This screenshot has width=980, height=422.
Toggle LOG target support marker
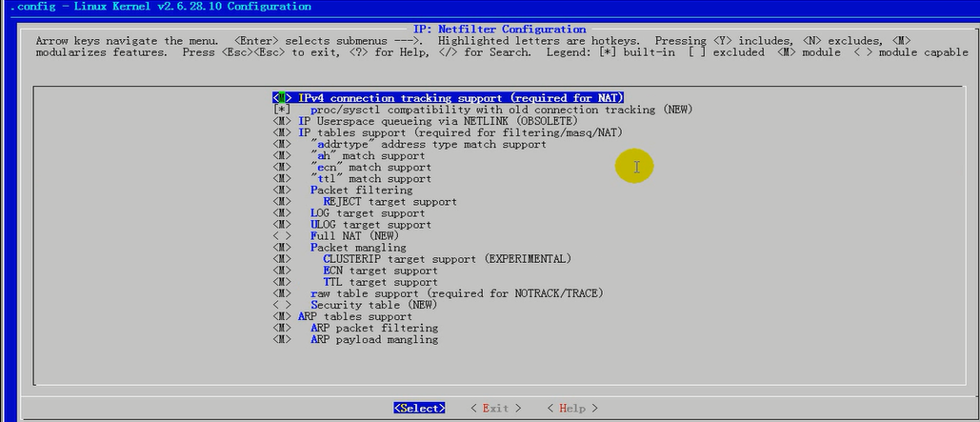[x=282, y=213]
